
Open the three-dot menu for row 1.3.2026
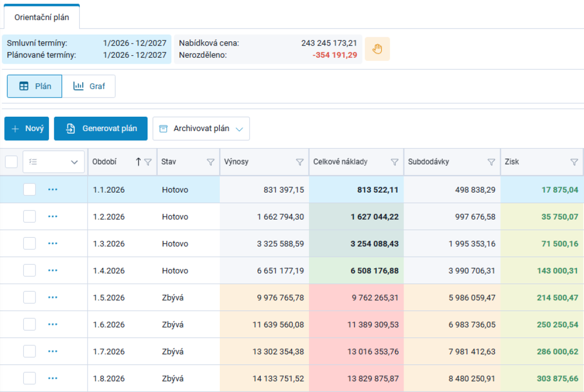click(x=53, y=243)
